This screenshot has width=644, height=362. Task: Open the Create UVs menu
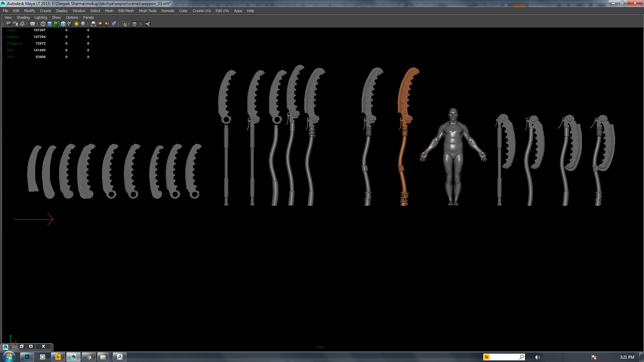201,11
